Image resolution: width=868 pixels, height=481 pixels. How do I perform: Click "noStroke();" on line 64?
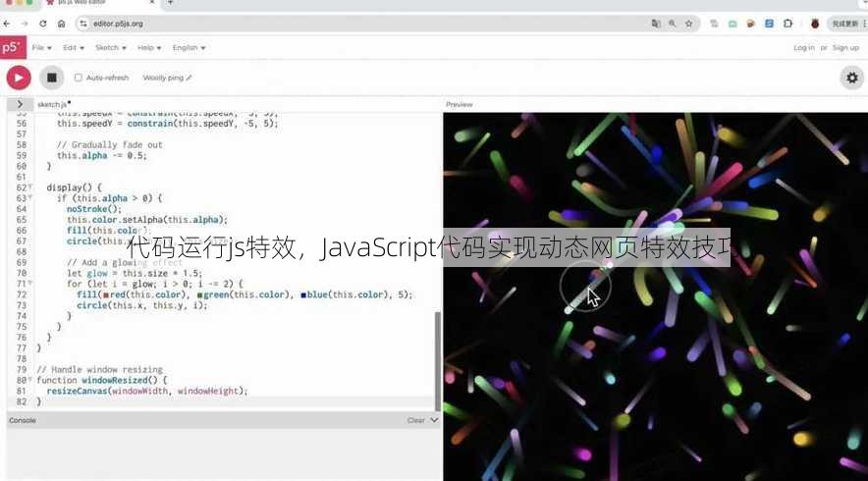pos(94,209)
